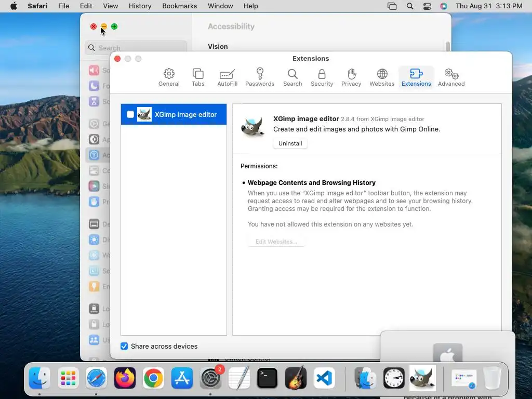Screen dimensions: 532x399
Task: Open the AutoFill preferences tab
Action: (227, 77)
